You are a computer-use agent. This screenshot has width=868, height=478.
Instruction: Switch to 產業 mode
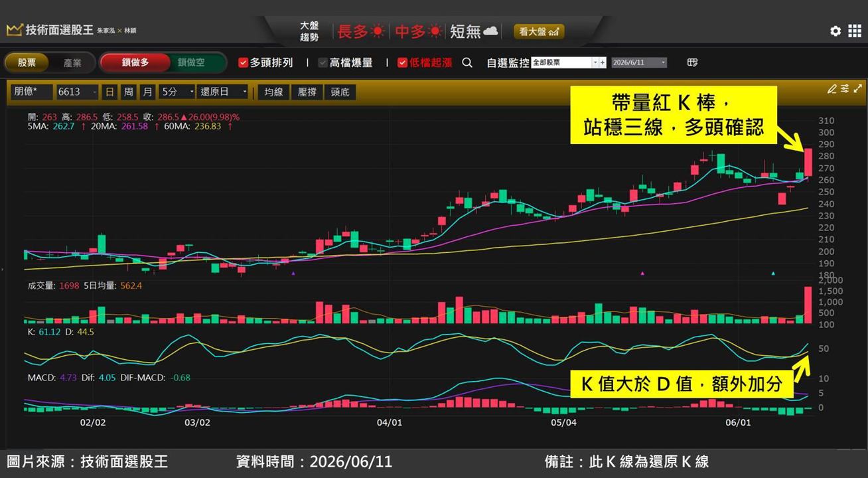(x=72, y=62)
